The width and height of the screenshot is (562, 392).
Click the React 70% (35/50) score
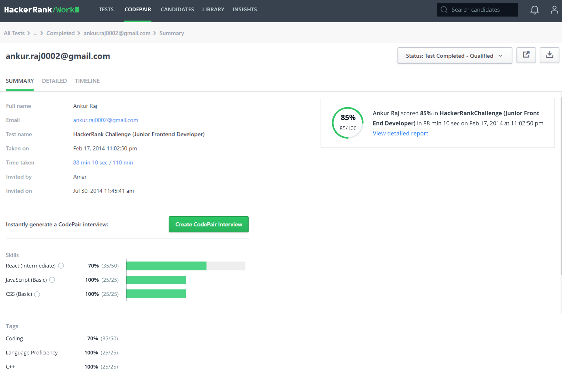[103, 266]
